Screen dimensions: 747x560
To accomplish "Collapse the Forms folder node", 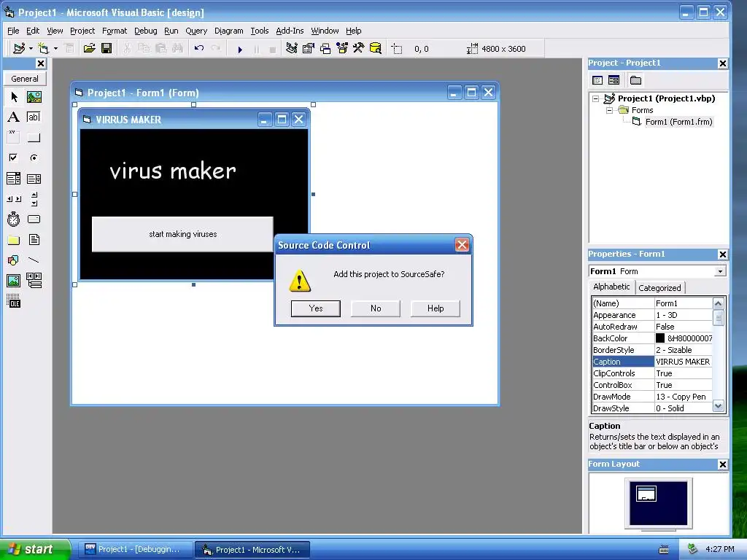I will (609, 111).
